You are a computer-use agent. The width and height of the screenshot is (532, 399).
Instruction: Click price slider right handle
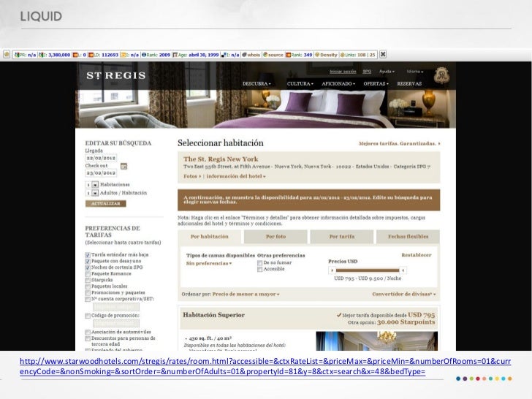pos(403,270)
